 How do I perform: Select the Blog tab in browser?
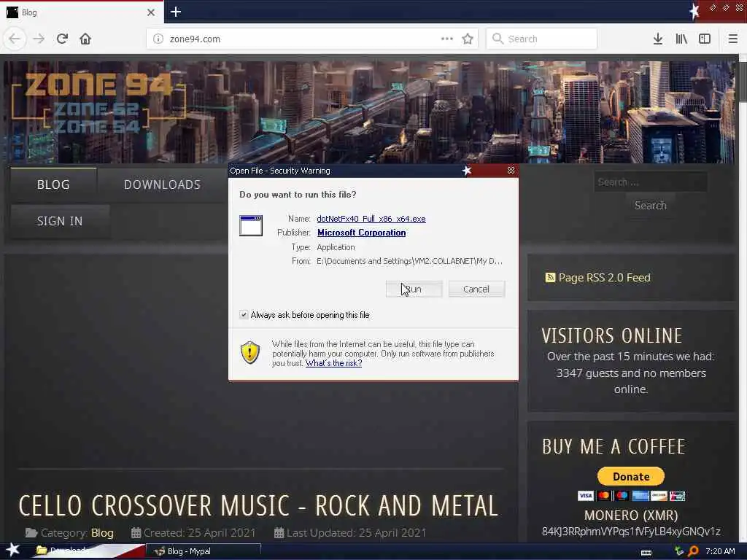point(81,12)
